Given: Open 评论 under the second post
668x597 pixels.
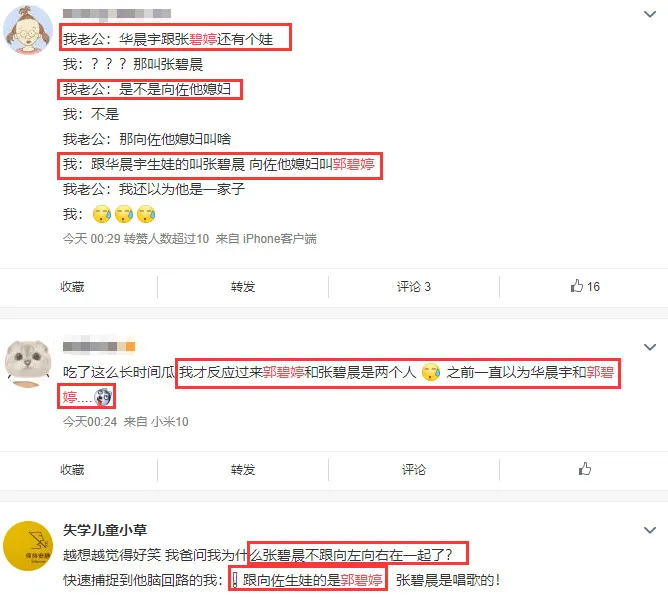Looking at the screenshot, I should pyautogui.click(x=414, y=470).
